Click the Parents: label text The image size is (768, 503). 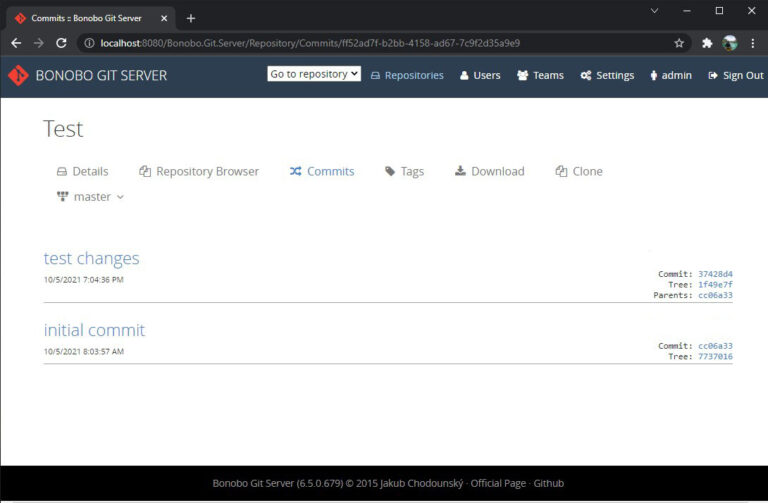click(x=673, y=295)
